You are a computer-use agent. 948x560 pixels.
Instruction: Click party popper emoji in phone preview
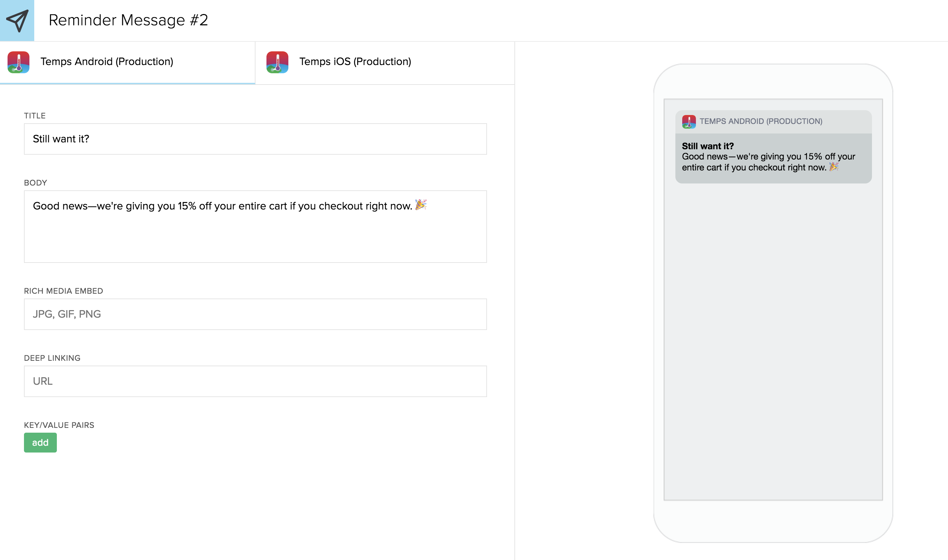coord(834,166)
